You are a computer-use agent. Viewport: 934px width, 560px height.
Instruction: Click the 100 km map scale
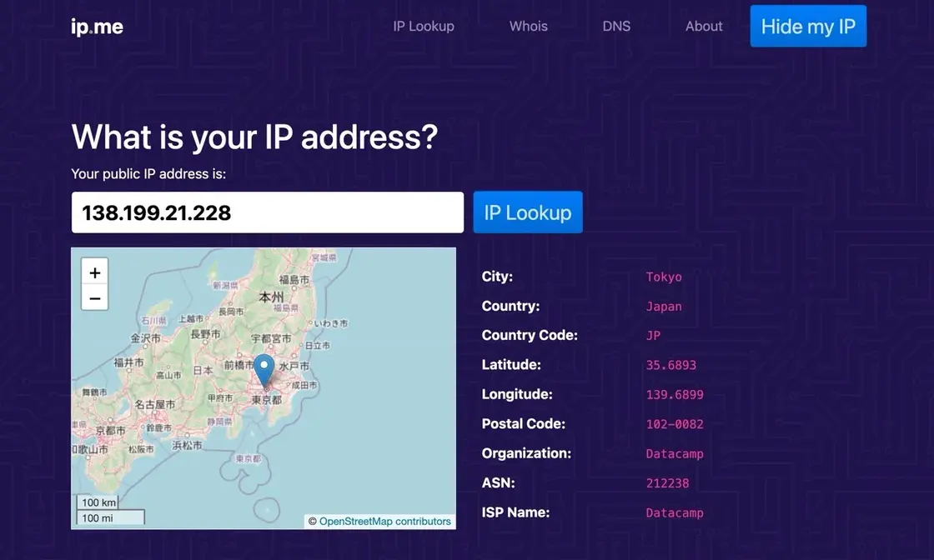tap(98, 502)
